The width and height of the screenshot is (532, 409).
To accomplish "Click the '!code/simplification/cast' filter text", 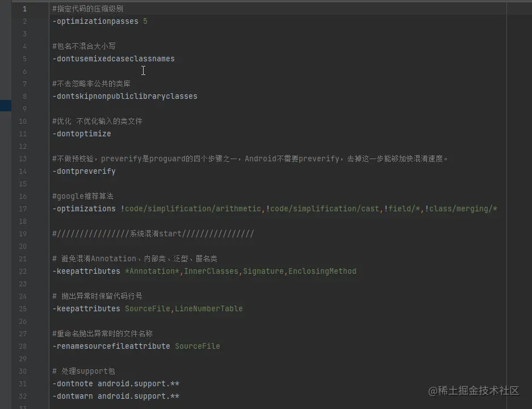I will (322, 208).
